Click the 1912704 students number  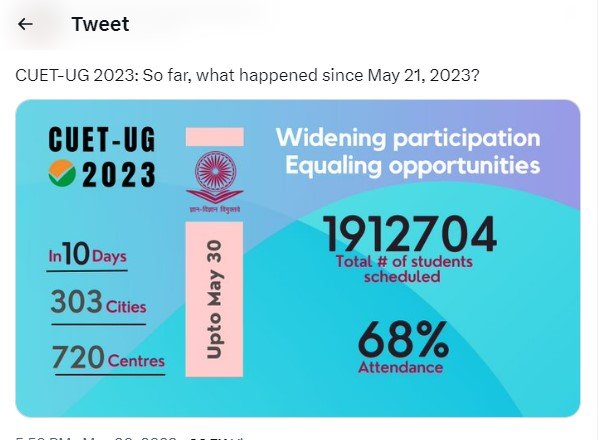pos(409,236)
